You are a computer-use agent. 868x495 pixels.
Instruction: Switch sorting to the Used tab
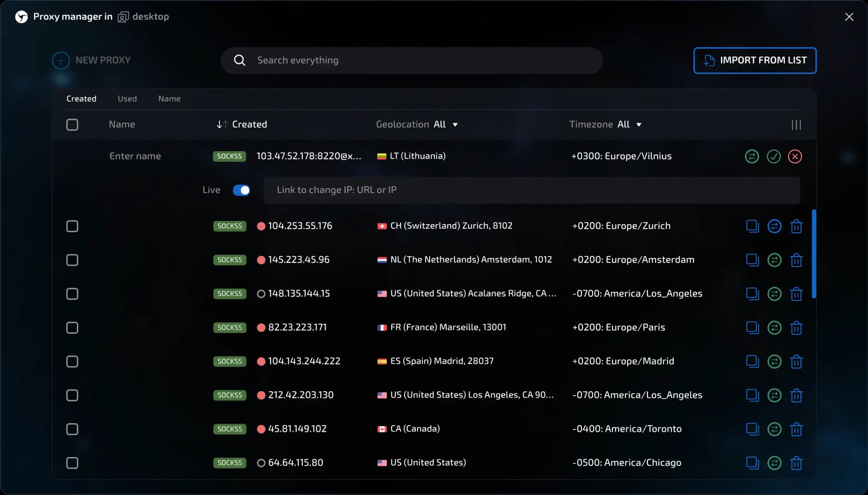[x=127, y=98]
